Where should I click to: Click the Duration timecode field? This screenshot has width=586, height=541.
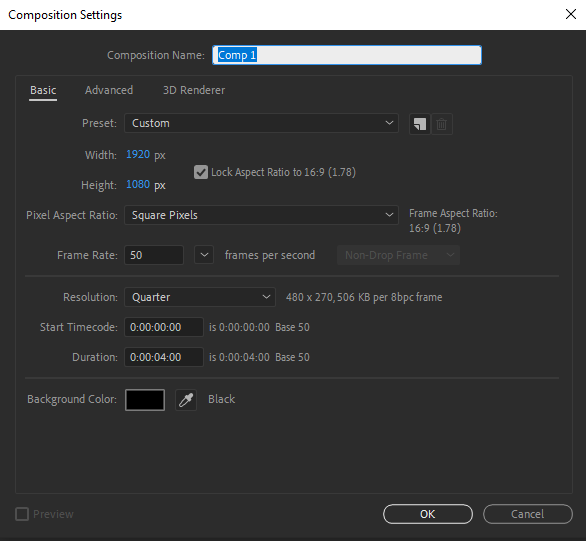(x=164, y=357)
